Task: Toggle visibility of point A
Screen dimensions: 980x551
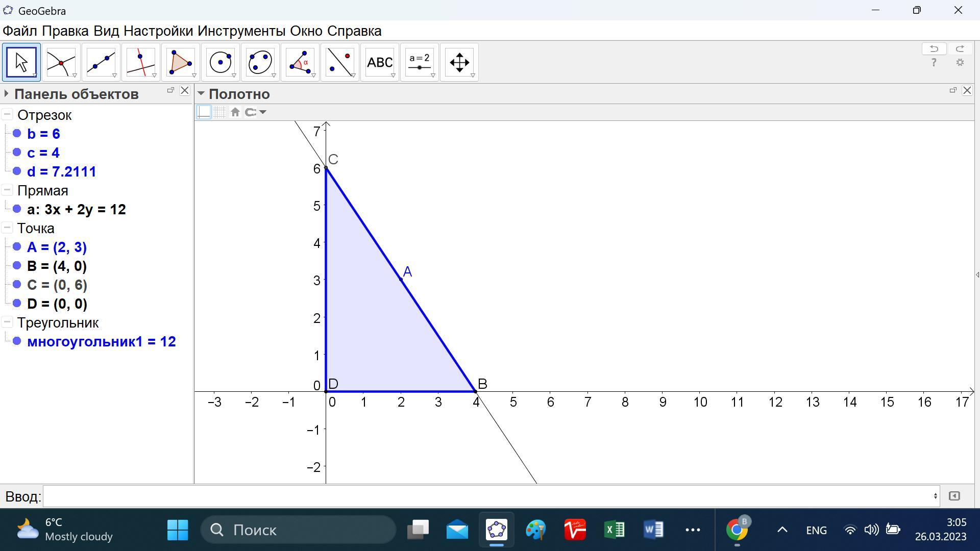Action: [17, 247]
